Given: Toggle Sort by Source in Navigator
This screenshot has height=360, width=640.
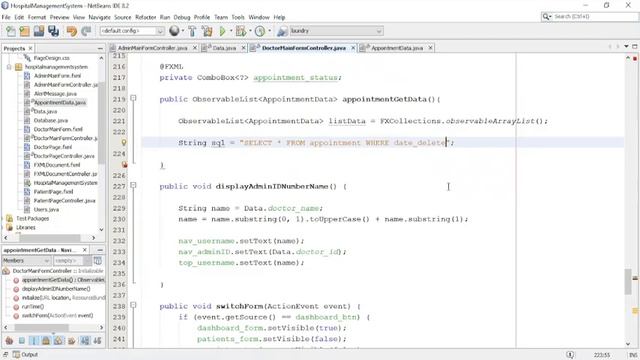Looking at the screenshot, I should 97,340.
